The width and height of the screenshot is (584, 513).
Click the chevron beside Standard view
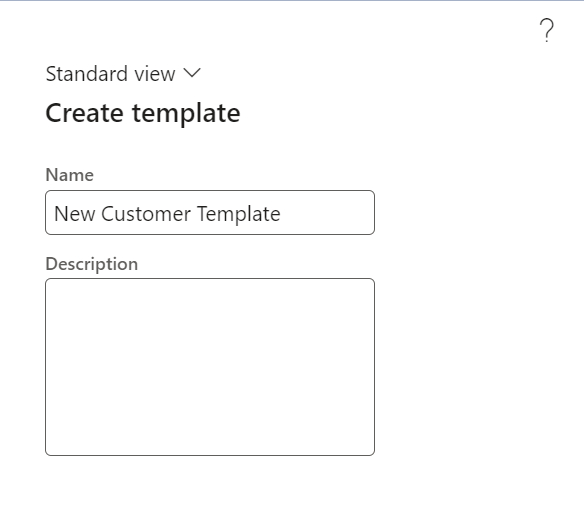click(x=192, y=73)
